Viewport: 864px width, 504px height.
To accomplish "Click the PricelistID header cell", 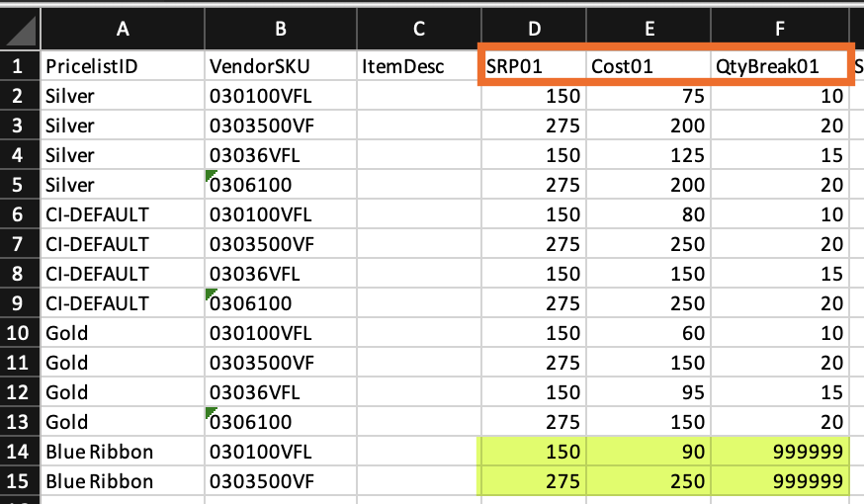I will pyautogui.click(x=123, y=66).
